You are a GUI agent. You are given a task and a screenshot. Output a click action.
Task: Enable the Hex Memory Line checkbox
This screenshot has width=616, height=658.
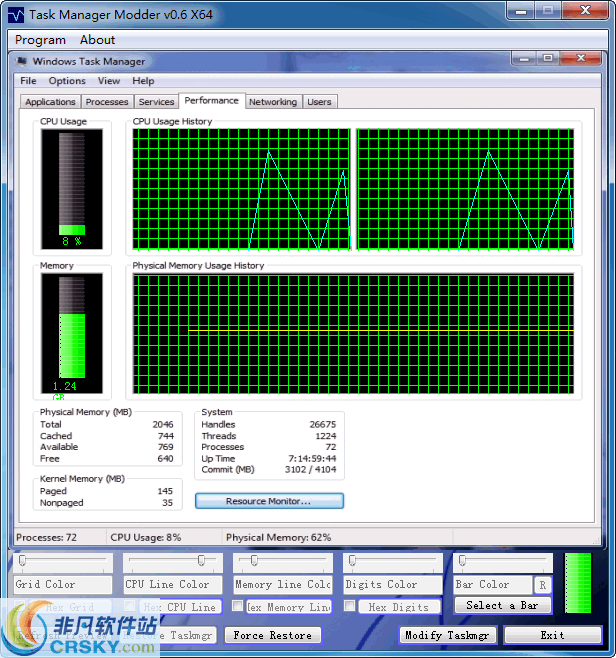coord(238,606)
